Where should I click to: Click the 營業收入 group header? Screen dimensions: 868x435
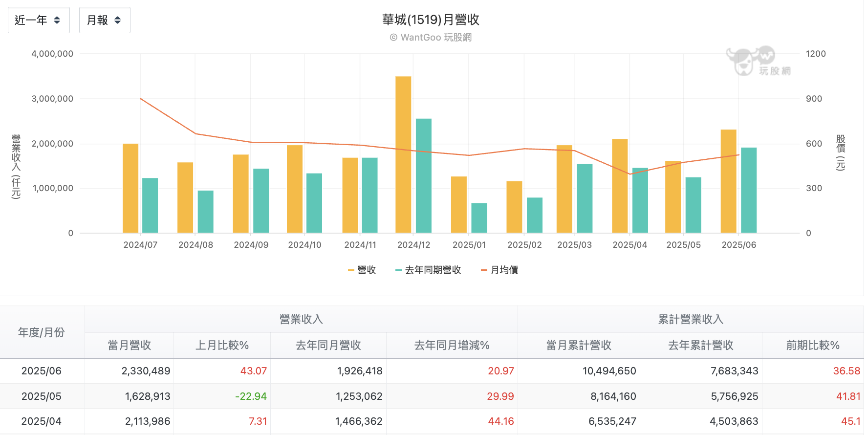coord(301,319)
